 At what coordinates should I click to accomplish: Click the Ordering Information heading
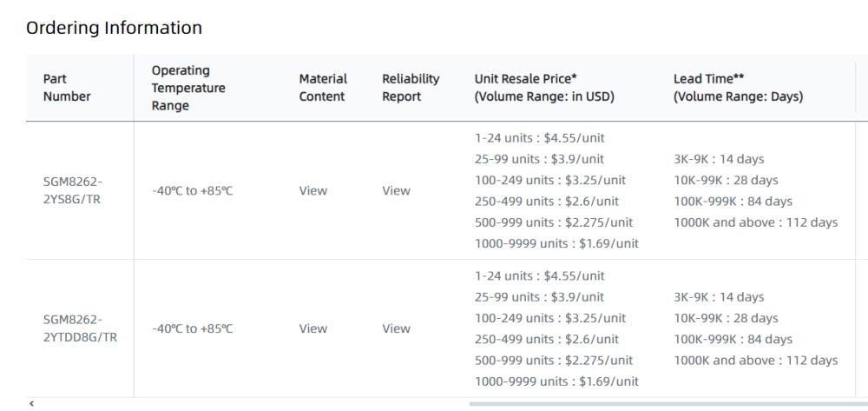pyautogui.click(x=114, y=28)
